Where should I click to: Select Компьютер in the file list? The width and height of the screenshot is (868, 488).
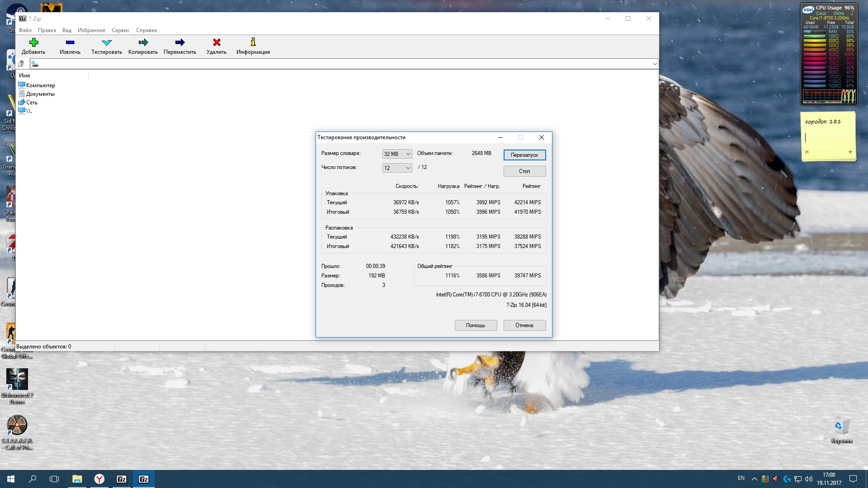[40, 85]
